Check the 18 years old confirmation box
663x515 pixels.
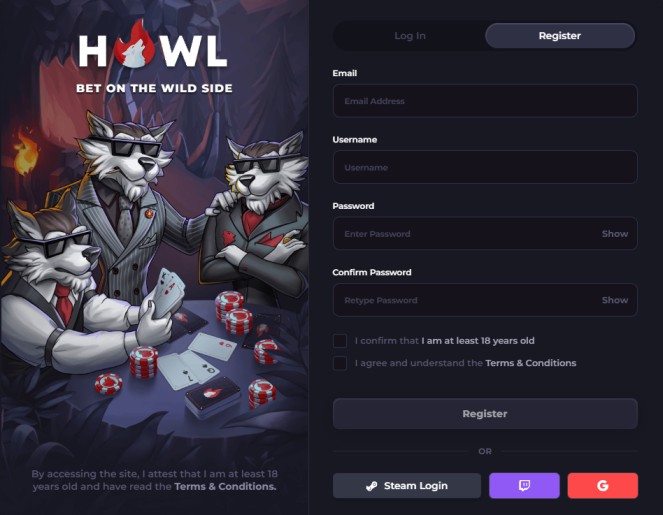[x=340, y=341]
